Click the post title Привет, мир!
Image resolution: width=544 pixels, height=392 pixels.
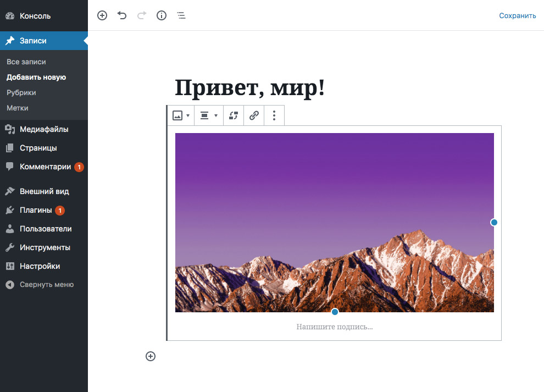pos(250,87)
